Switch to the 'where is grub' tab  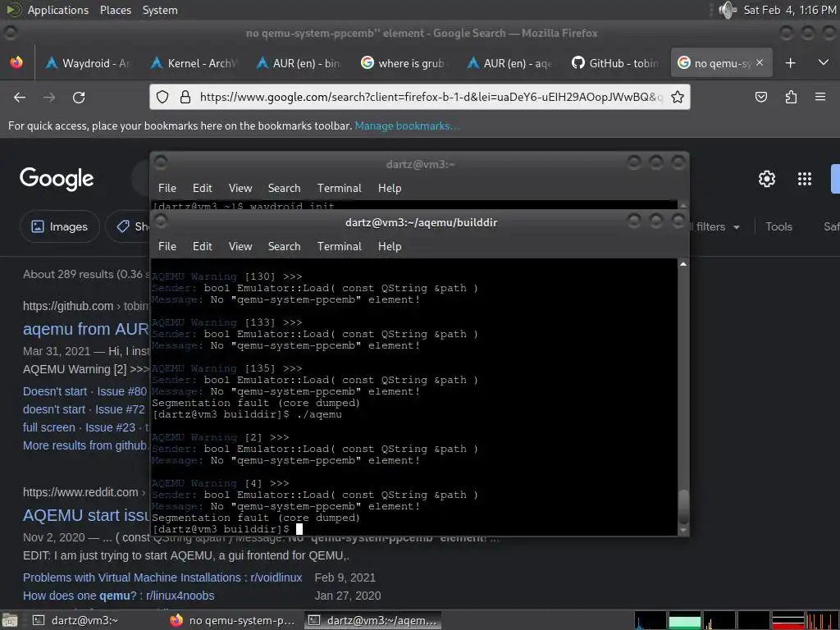[x=404, y=62]
